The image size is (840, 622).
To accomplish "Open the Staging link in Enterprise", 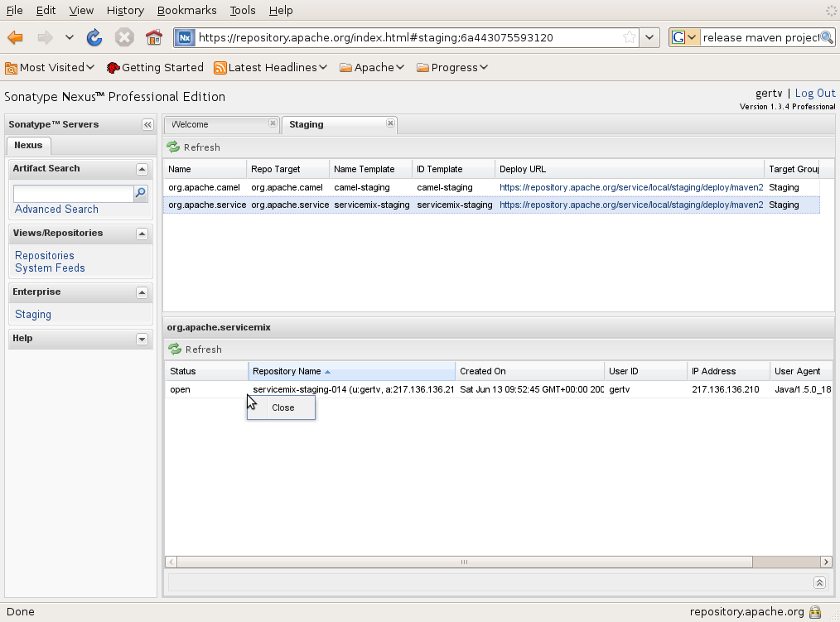I will pyautogui.click(x=32, y=315).
